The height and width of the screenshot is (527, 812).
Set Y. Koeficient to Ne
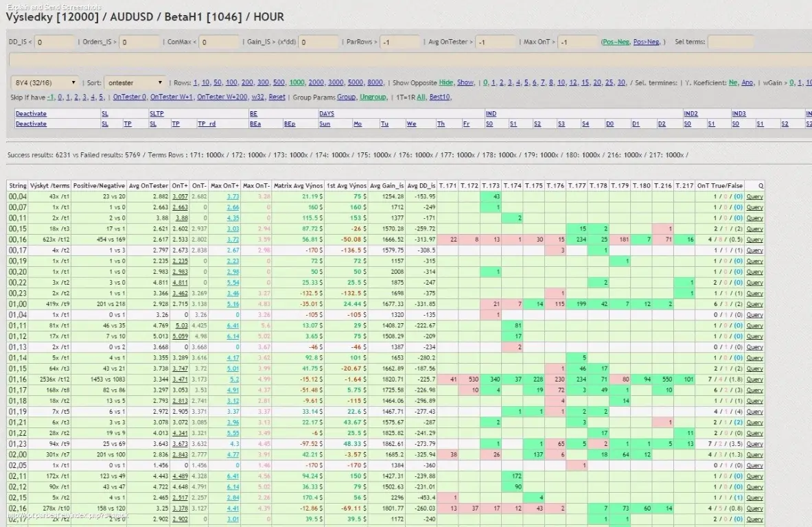pyautogui.click(x=733, y=83)
